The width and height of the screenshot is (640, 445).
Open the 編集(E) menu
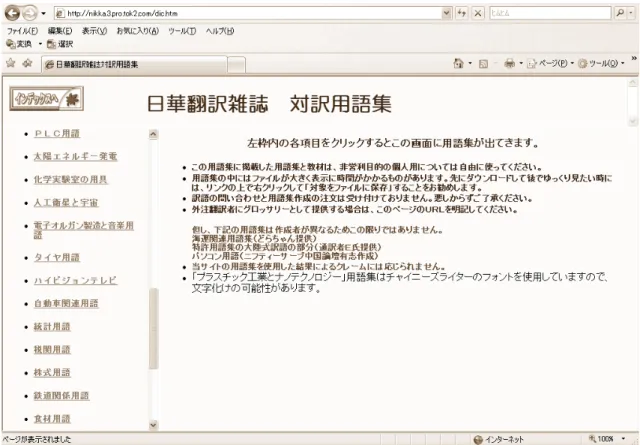click(60, 31)
